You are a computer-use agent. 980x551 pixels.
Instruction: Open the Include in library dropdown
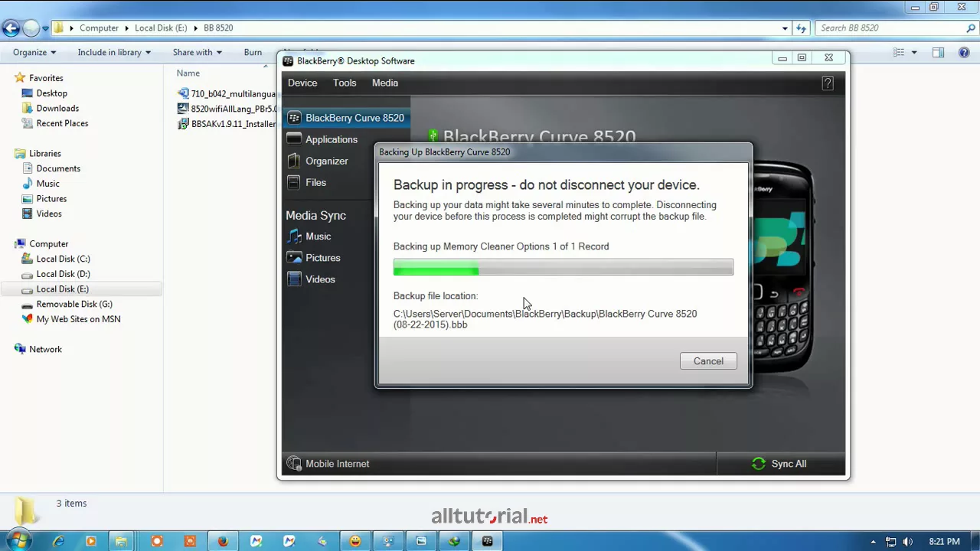point(114,52)
